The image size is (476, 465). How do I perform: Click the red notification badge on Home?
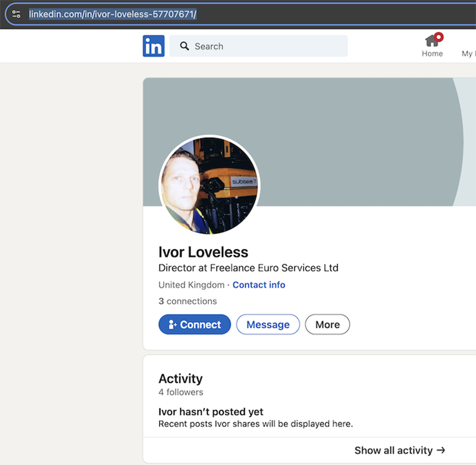pyautogui.click(x=439, y=37)
